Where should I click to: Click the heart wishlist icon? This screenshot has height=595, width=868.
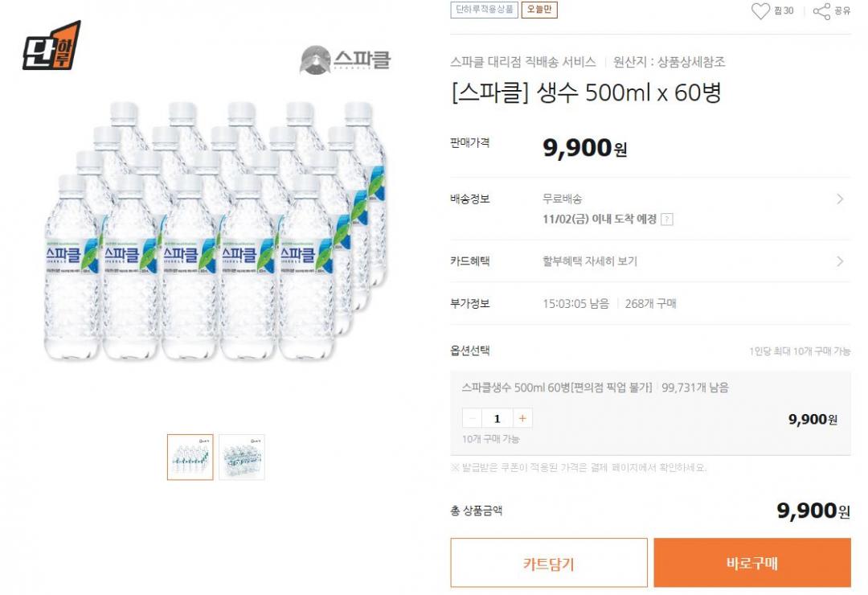pos(759,10)
